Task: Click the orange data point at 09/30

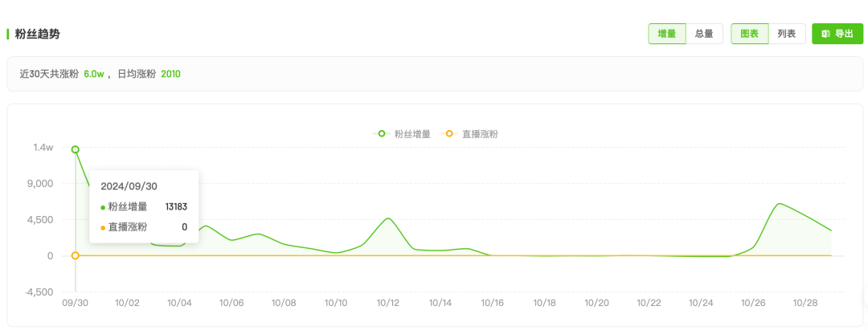Action: click(76, 255)
